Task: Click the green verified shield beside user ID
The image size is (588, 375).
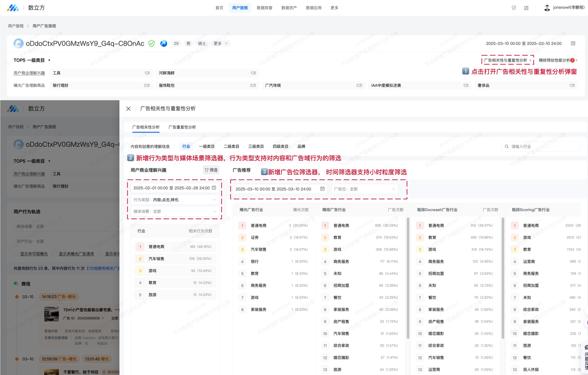Action: click(x=151, y=44)
